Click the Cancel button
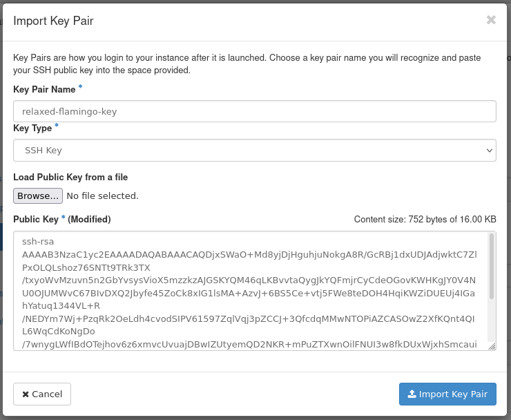Viewport: 511px width, 420px height. [x=42, y=394]
